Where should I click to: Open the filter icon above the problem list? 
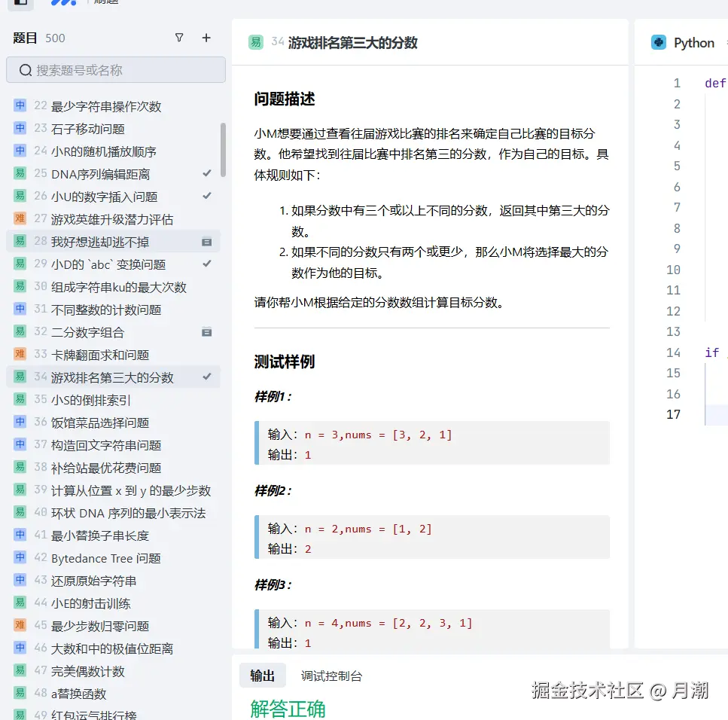pos(179,38)
